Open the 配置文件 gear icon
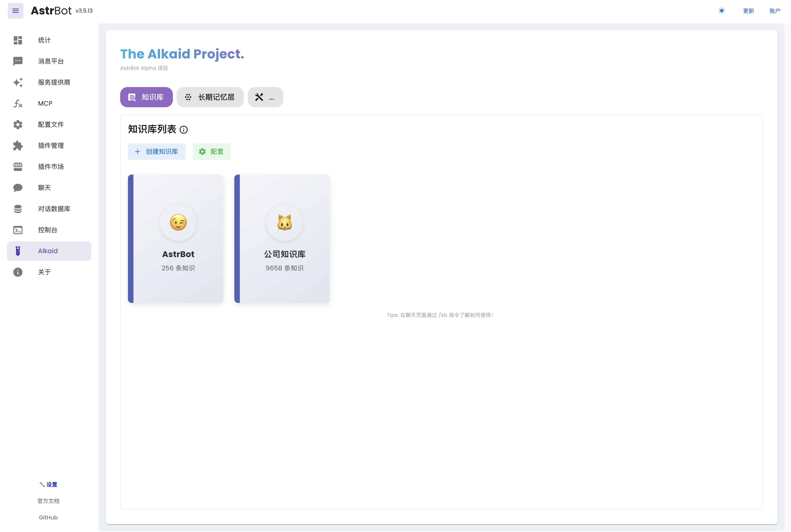 click(18, 124)
